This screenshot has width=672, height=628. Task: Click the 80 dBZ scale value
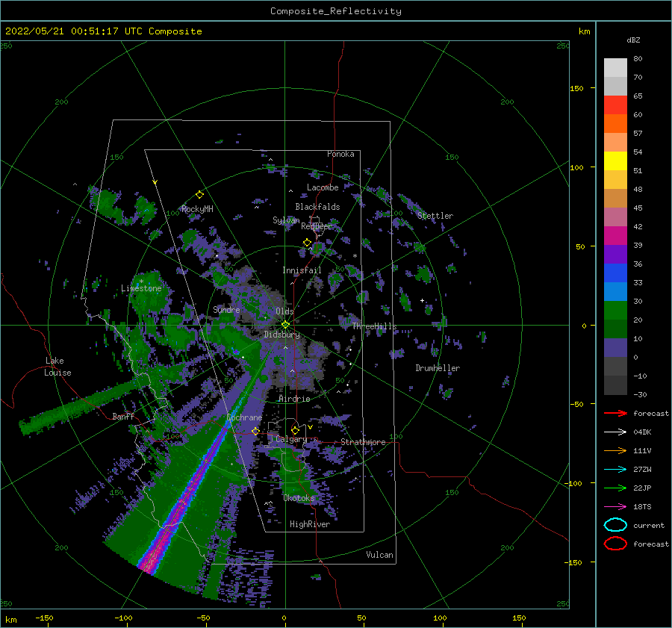tap(638, 59)
